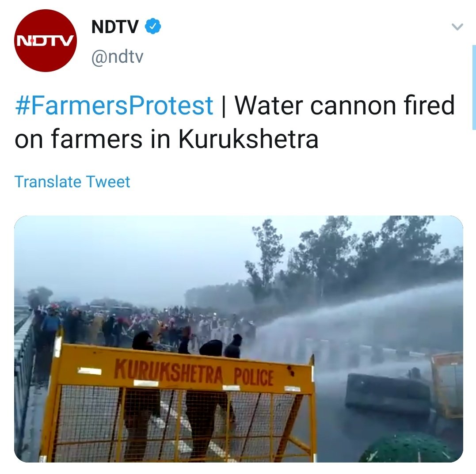Click the blue verified badge
476x474 pixels.
(x=152, y=27)
